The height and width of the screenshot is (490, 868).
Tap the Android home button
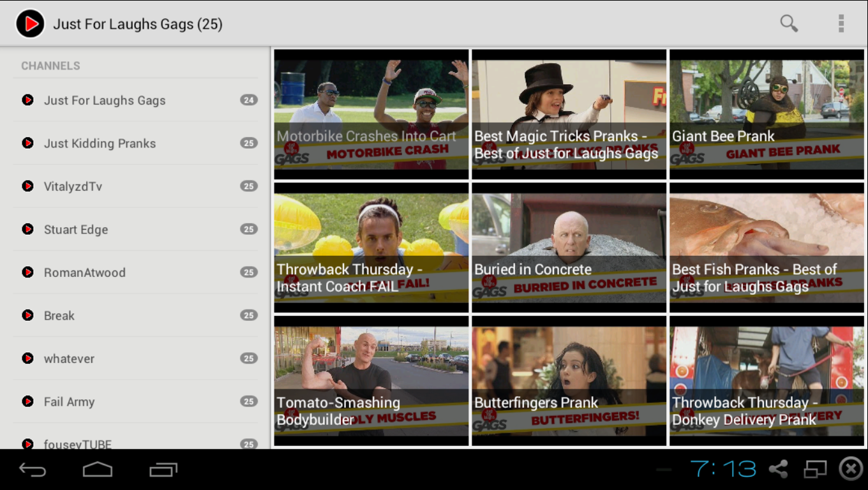[x=98, y=470]
